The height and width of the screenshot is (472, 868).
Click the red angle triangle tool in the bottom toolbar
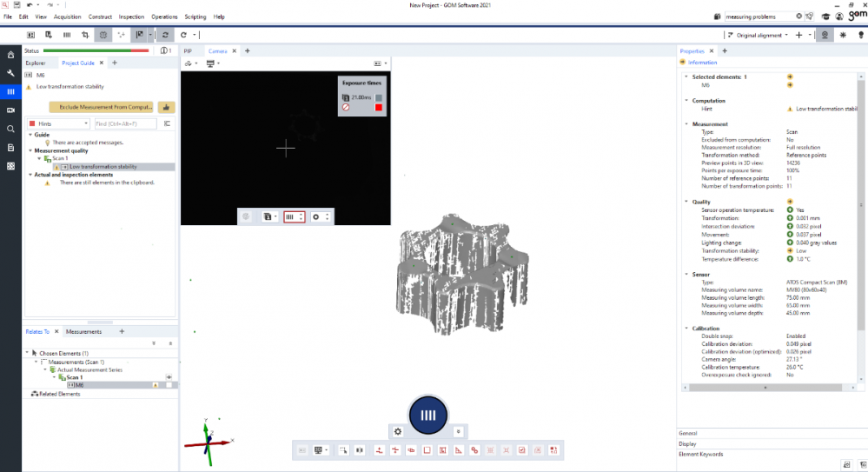pos(459,450)
